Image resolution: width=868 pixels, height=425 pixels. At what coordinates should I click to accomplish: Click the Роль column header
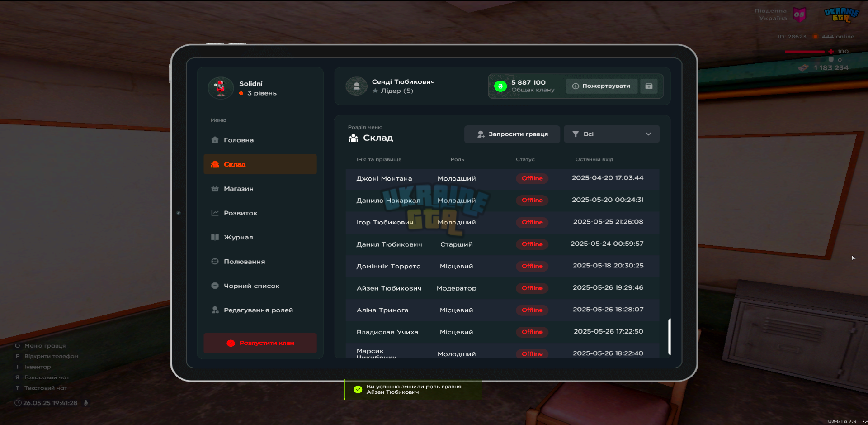[458, 159]
